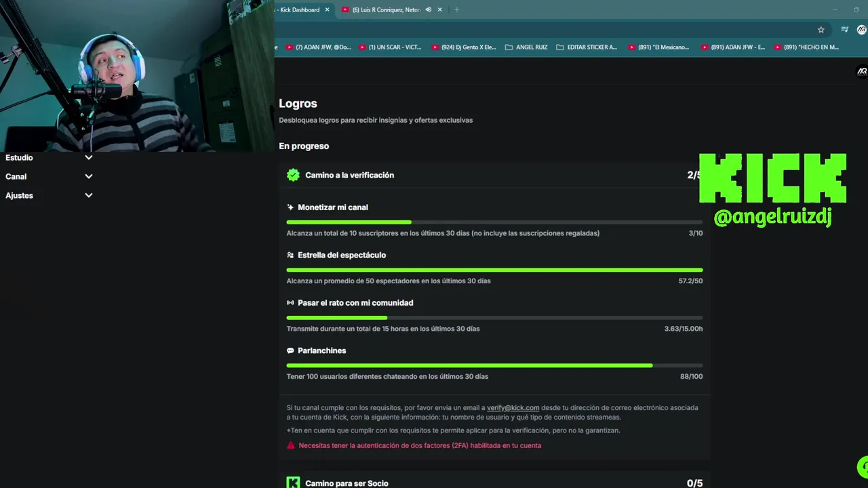Open the media control icon in toolbar
The image size is (868, 488).
click(x=844, y=30)
